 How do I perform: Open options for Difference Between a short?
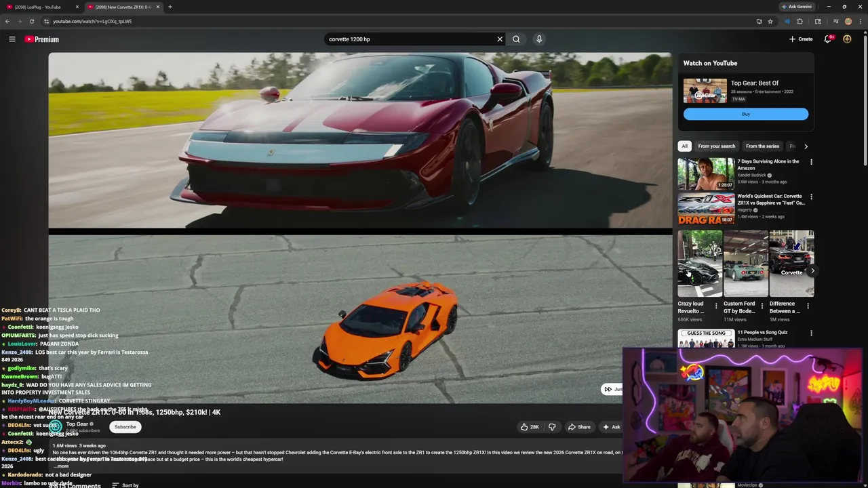pos(808,306)
